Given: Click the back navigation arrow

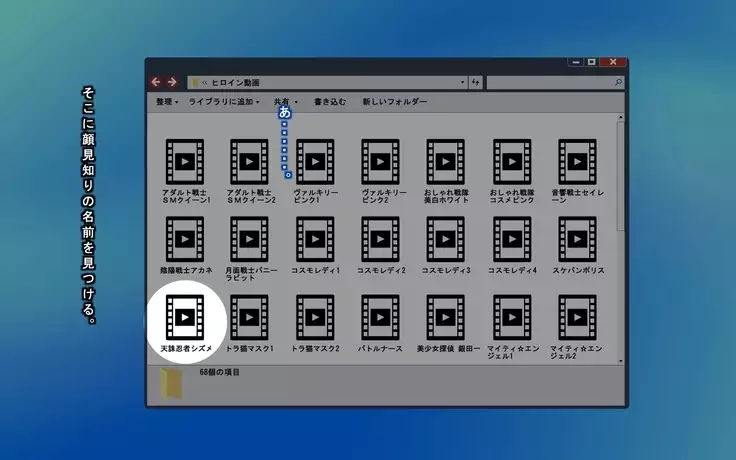Looking at the screenshot, I should pyautogui.click(x=157, y=82).
